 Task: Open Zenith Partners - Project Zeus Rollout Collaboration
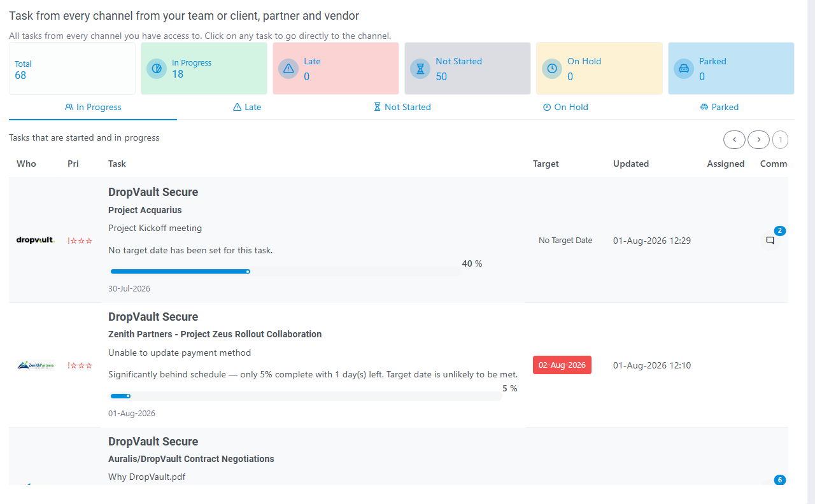point(215,334)
